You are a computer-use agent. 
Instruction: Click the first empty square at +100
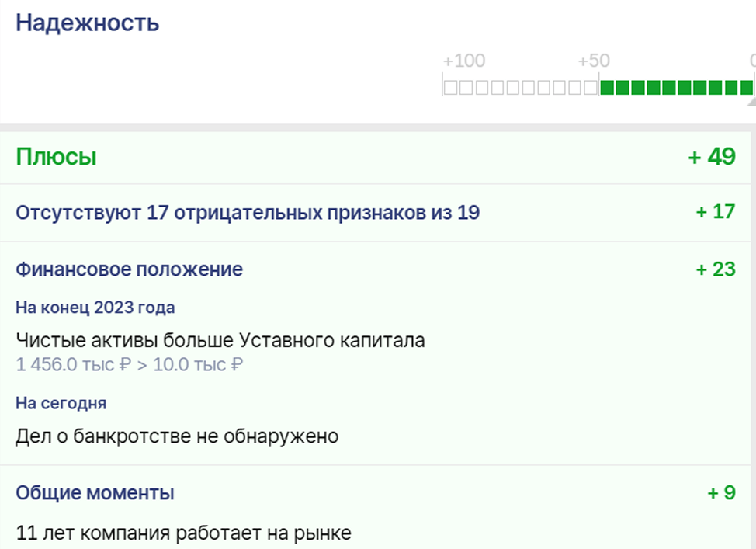[x=450, y=87]
